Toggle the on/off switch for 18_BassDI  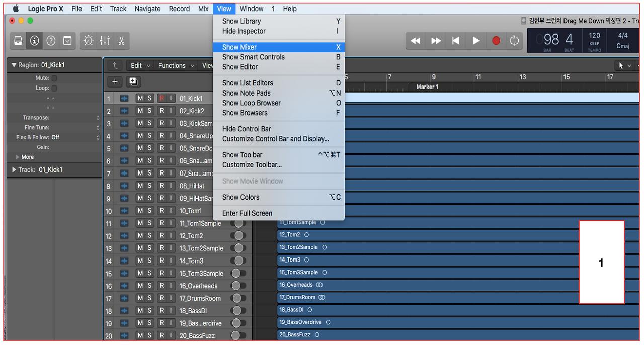238,310
